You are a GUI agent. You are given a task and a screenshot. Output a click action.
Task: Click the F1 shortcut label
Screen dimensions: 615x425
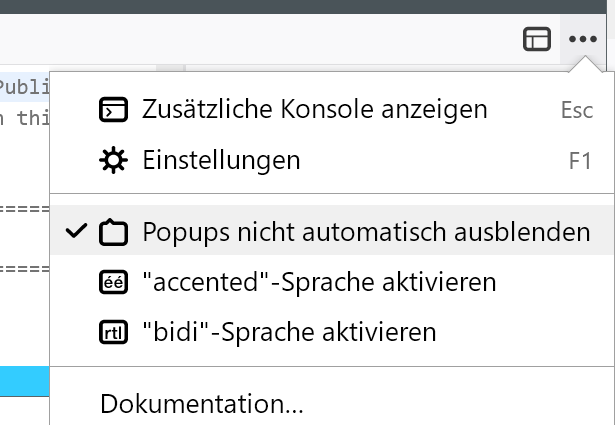[x=580, y=161]
